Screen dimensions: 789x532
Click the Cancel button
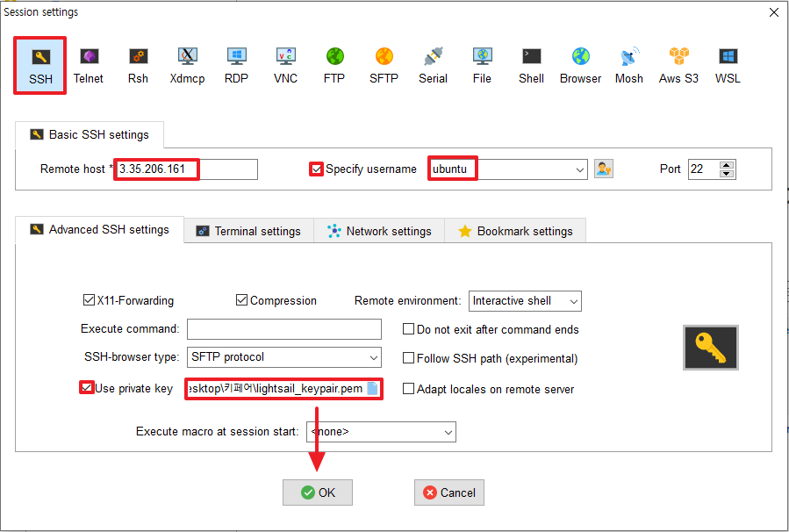pyautogui.click(x=449, y=492)
